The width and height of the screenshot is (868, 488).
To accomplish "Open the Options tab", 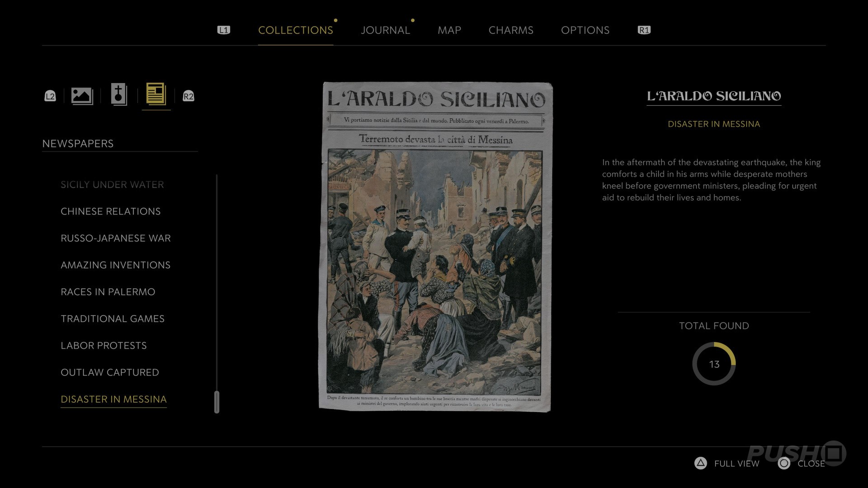I will pos(585,30).
